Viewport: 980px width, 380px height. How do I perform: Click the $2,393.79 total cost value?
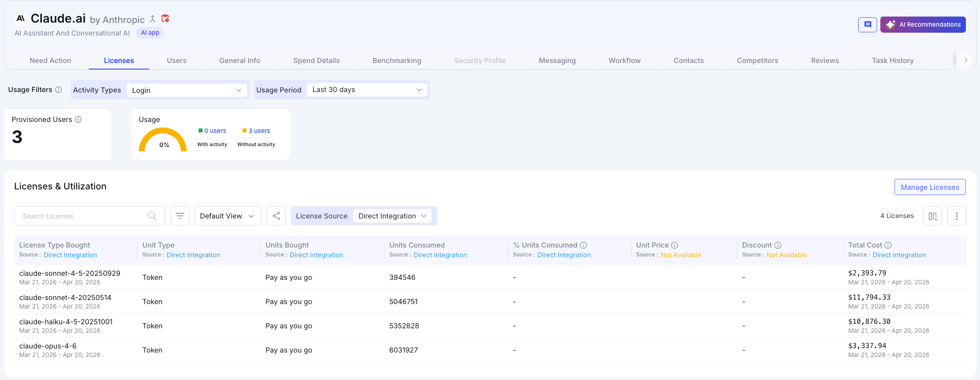867,273
